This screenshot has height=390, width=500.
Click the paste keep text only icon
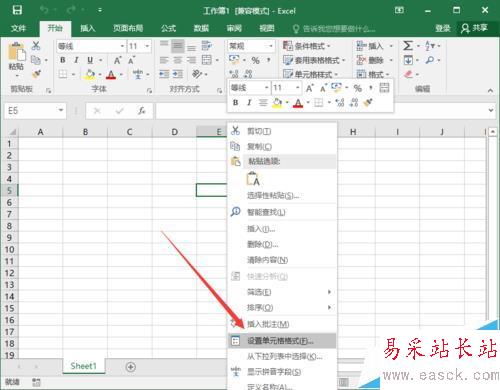[x=253, y=178]
